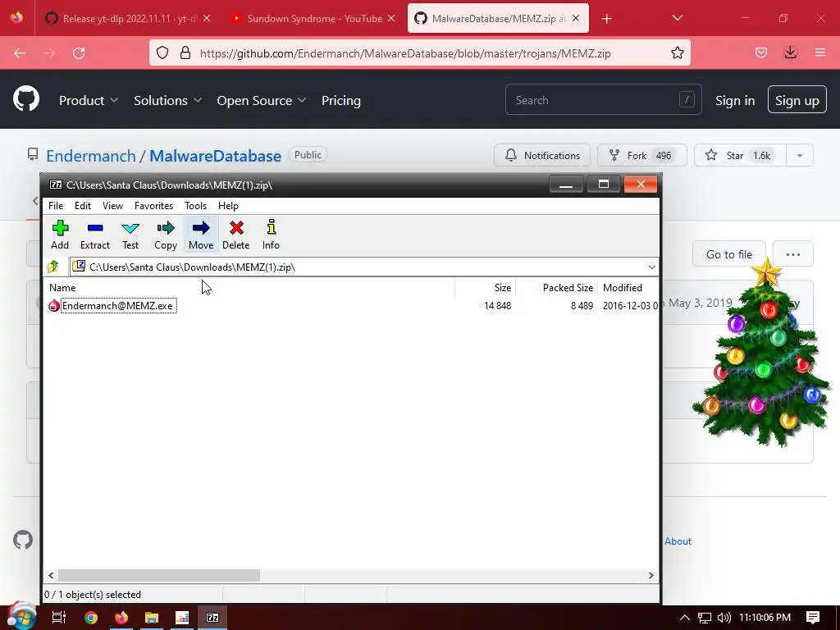
Task: Expand the Open Source dropdown
Action: 262,101
